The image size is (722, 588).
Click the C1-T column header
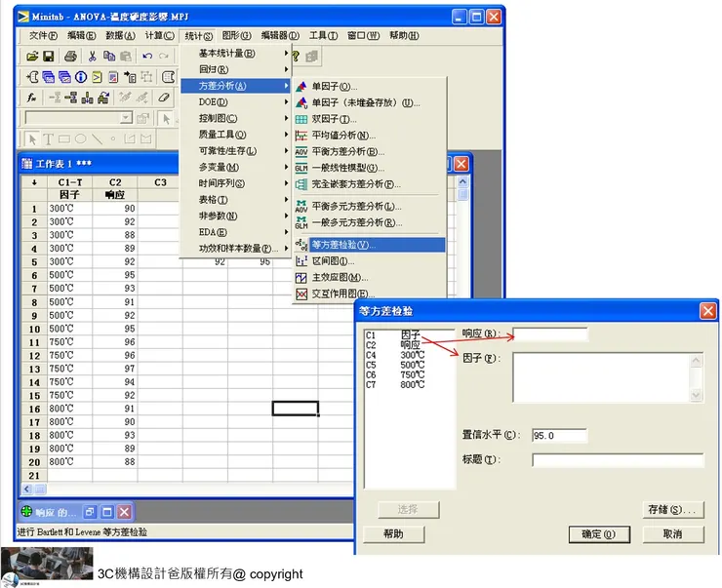click(70, 182)
